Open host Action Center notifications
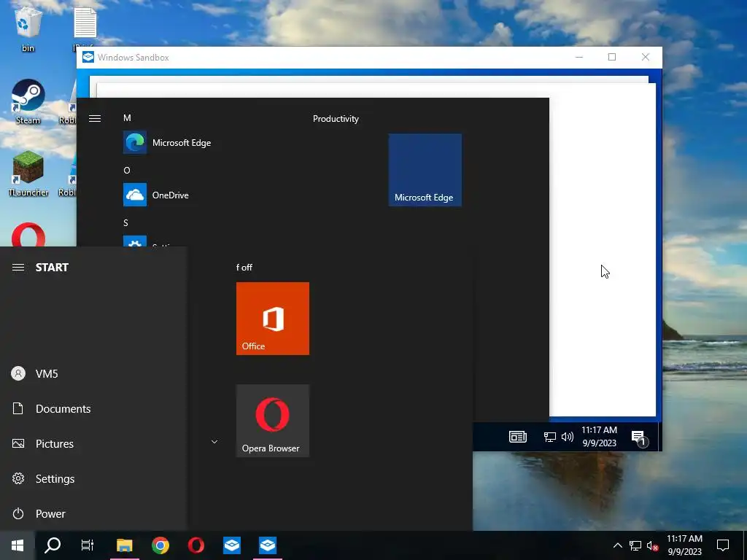 (x=723, y=545)
